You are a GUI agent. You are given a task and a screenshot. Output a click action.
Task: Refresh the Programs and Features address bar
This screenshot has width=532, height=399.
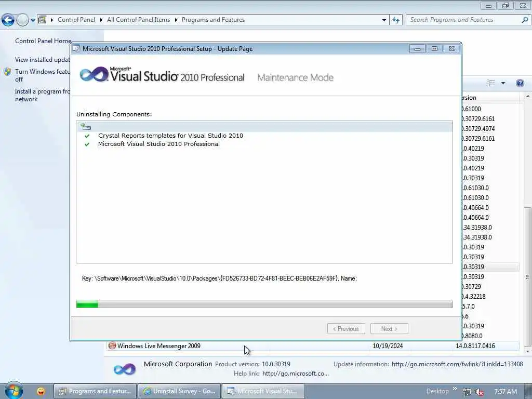(396, 20)
